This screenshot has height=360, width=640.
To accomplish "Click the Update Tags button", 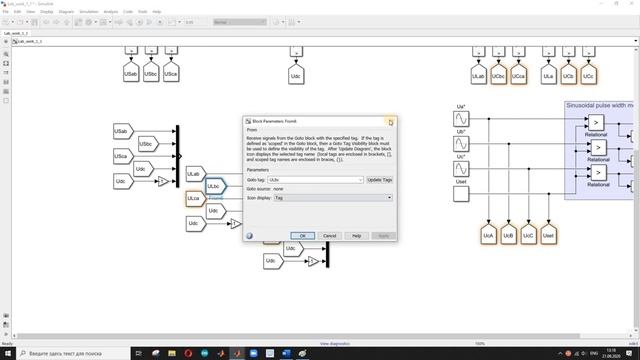I will pos(380,180).
